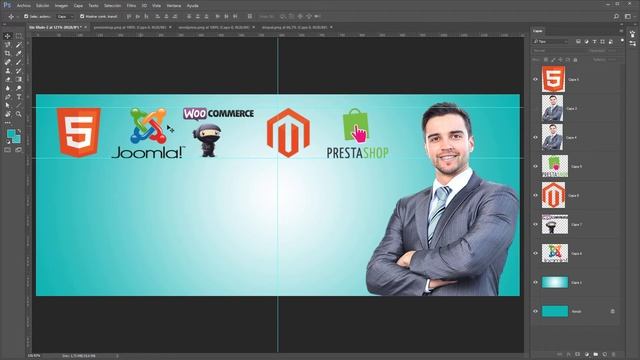640x360 pixels.
Task: Hide Capa 6 Joomla layer visibility
Action: [536, 253]
